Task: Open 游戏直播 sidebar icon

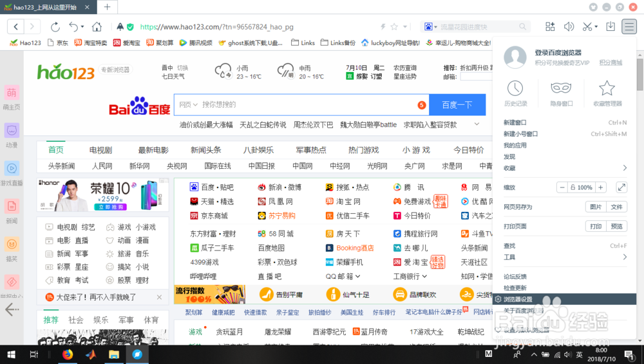Action: pos(12,168)
